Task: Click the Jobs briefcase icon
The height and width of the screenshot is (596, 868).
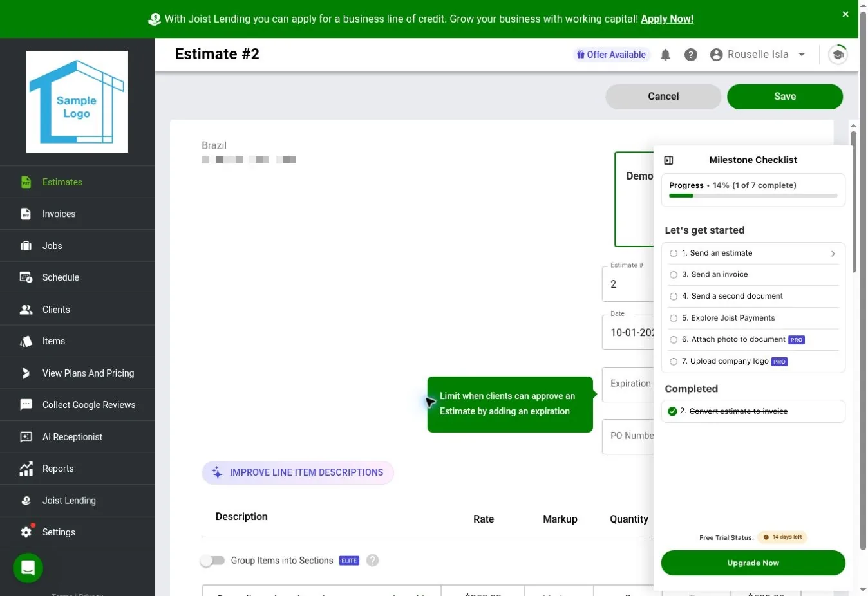Action: pyautogui.click(x=26, y=246)
